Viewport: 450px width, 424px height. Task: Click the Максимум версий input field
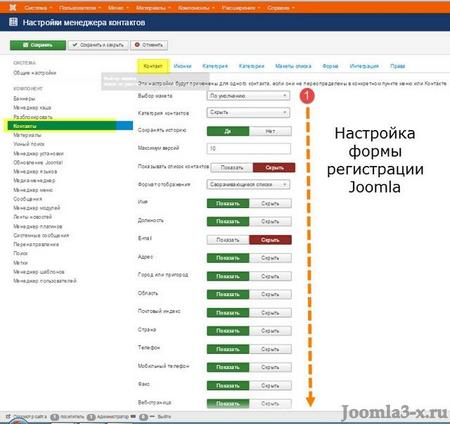click(x=249, y=148)
